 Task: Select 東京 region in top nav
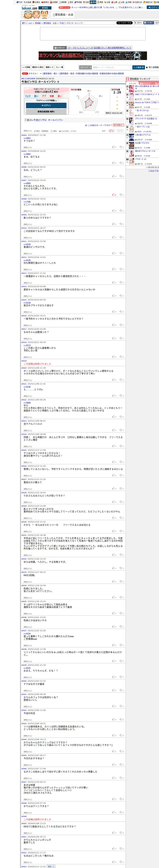(x=70, y=2)
